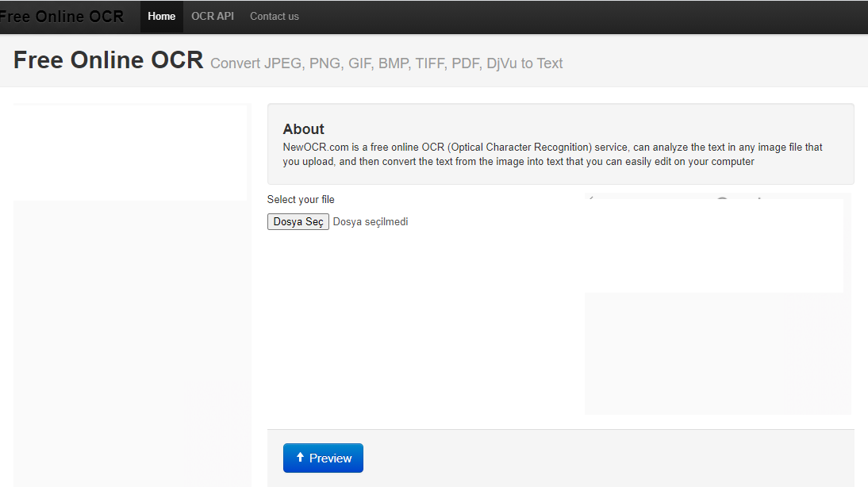Click the blank white box in left sidebar

pos(130,152)
